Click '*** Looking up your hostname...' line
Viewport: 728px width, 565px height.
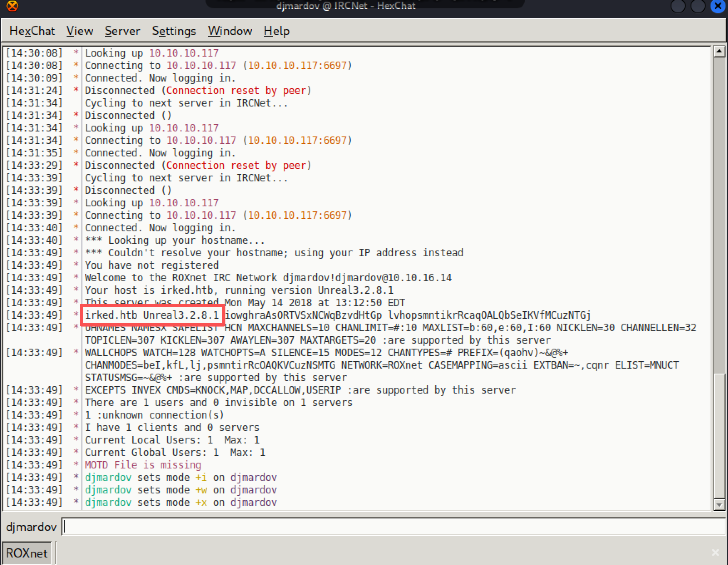point(175,240)
